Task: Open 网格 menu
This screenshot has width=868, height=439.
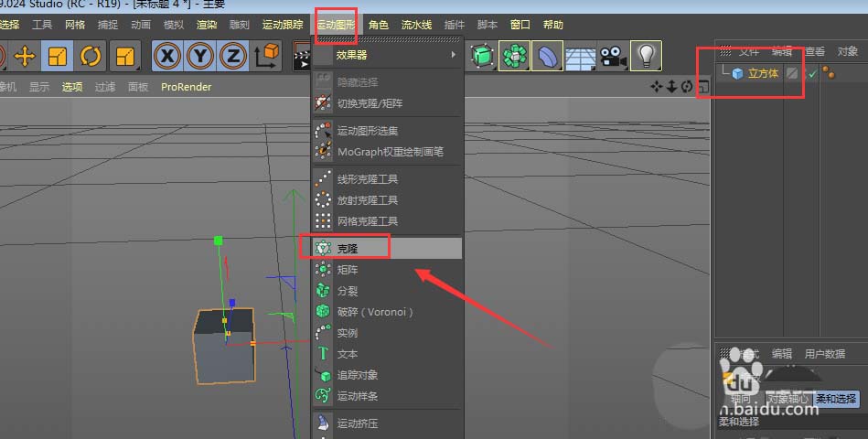Action: click(x=75, y=25)
